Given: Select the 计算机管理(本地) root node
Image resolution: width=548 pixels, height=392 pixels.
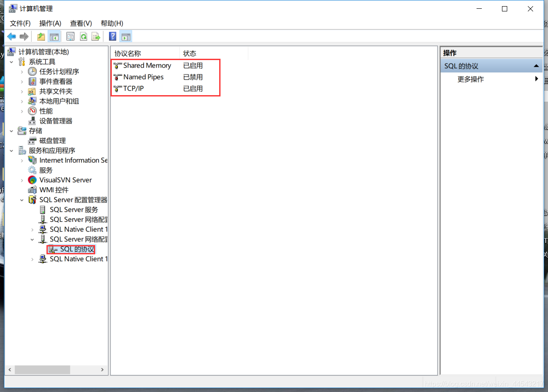Looking at the screenshot, I should click(43, 52).
